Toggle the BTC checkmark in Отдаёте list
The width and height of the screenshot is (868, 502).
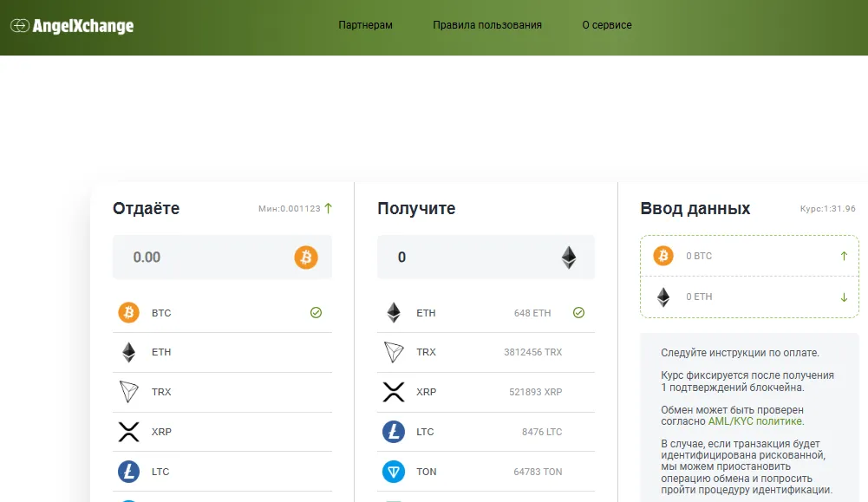[317, 313]
